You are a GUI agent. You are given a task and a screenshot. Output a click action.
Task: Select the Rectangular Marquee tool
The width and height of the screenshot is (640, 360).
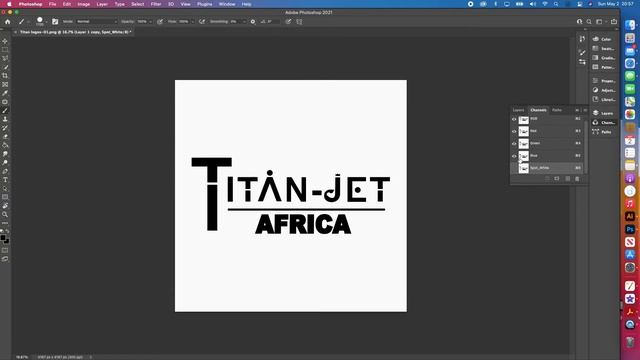pos(5,50)
